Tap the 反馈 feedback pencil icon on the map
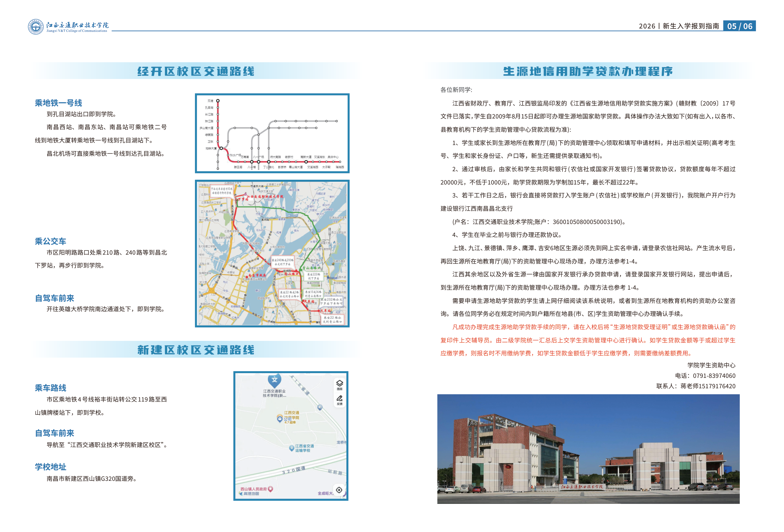784x532 pixels. tap(339, 399)
